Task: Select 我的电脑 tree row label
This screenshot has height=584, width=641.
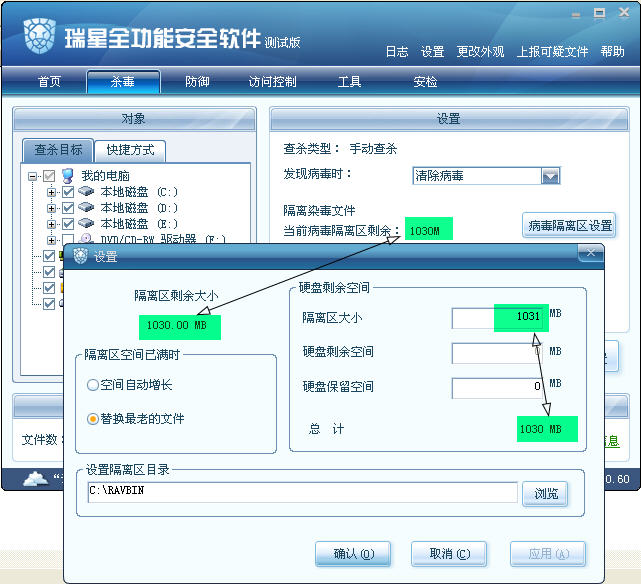Action: [105, 176]
